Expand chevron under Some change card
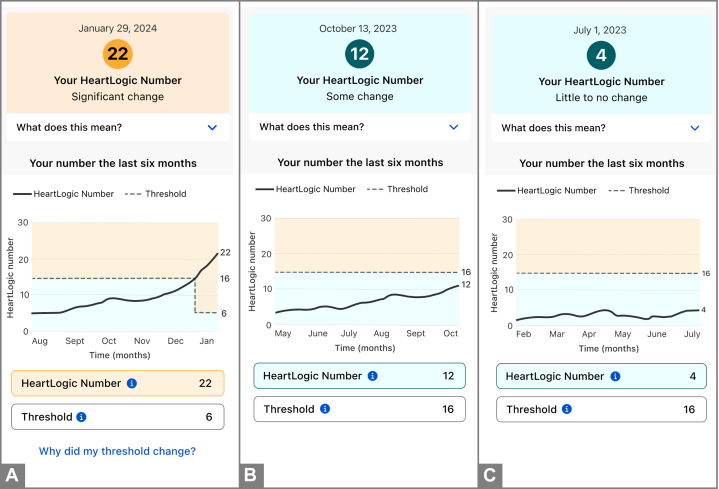 click(x=454, y=127)
